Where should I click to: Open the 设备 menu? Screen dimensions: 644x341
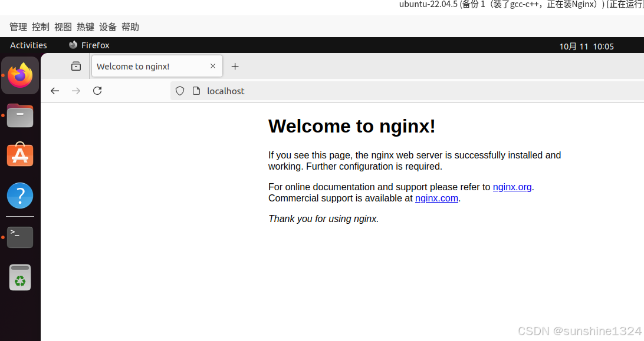point(108,27)
